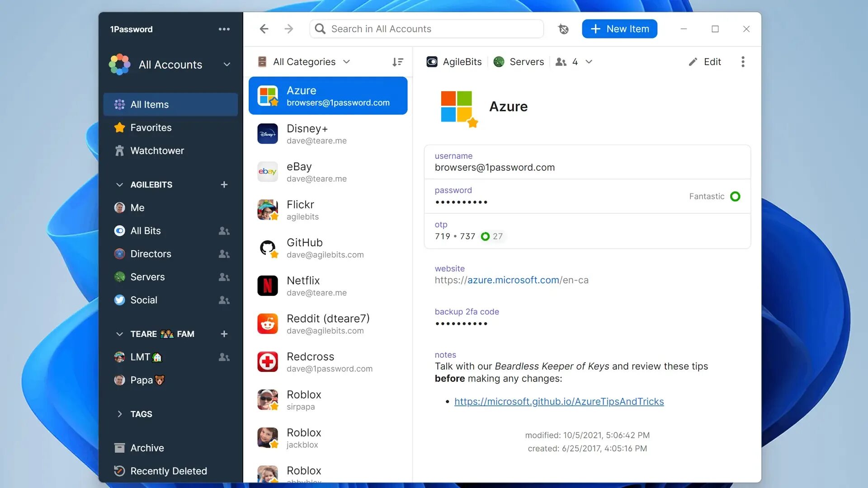Open the three-dot menu beside 1Password title
Image resolution: width=868 pixels, height=488 pixels.
tap(224, 29)
